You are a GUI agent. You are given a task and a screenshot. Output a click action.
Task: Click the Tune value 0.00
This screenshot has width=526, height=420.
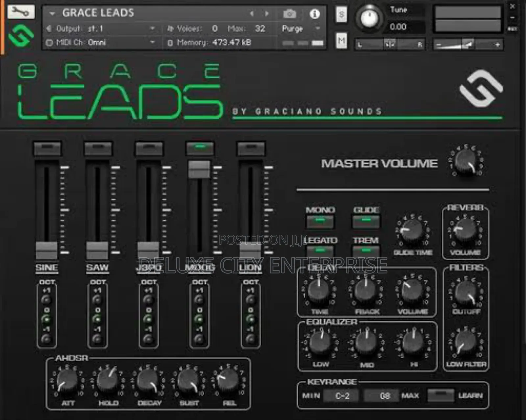click(398, 27)
